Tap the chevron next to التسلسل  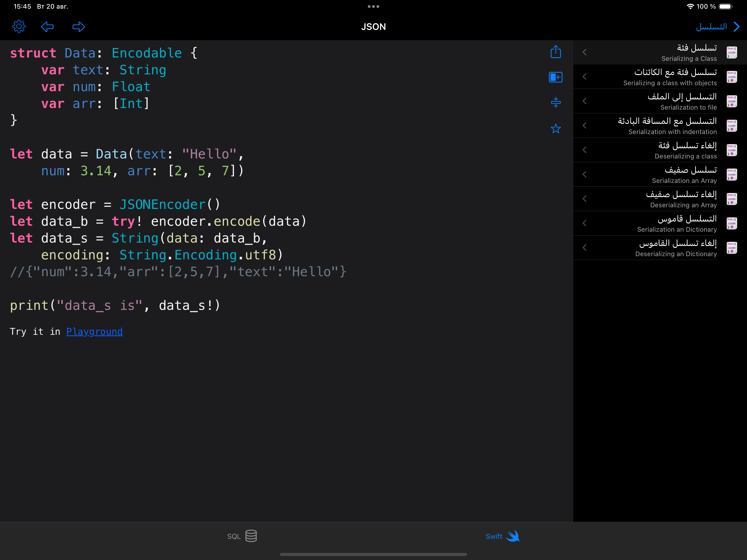coord(737,27)
